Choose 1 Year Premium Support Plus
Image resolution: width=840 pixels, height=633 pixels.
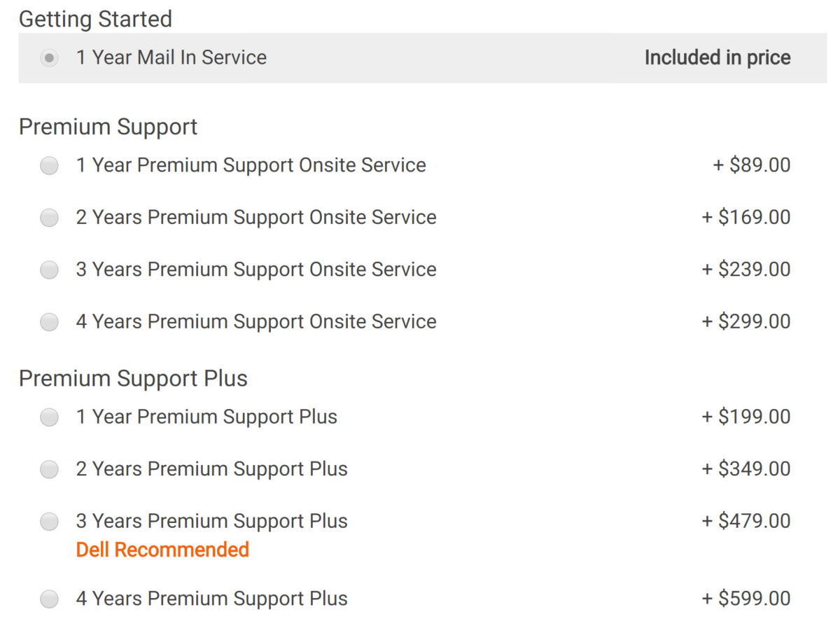point(49,417)
